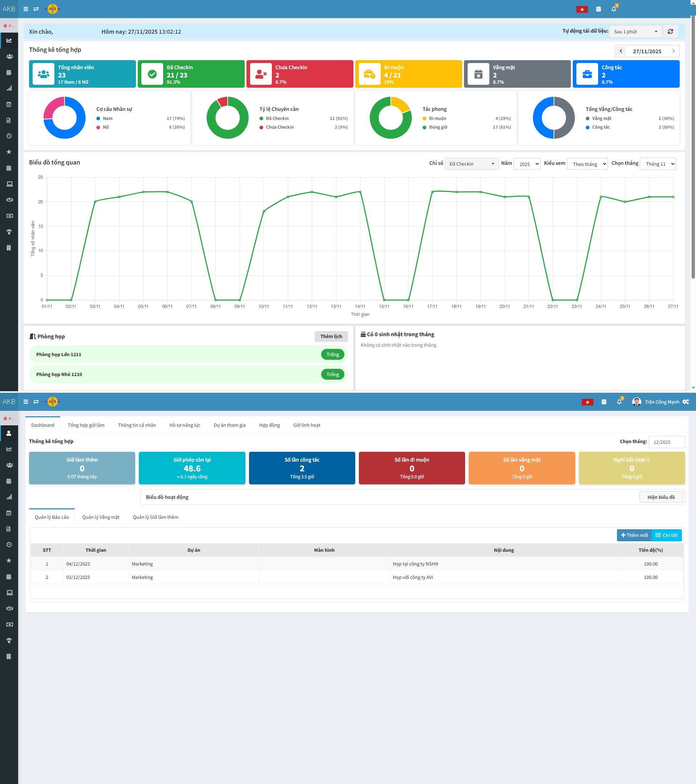Click the info icon beside Nghỉ bất chợt
696x784 pixels.
(649, 459)
